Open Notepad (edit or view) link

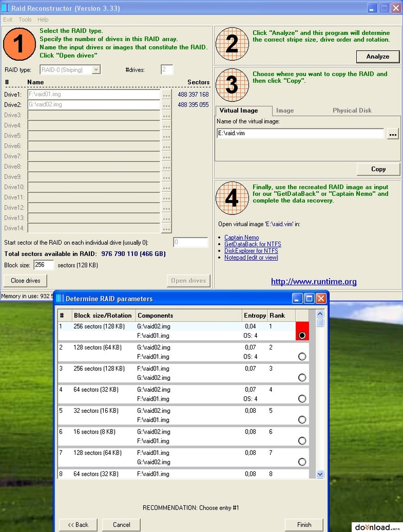coord(251,257)
